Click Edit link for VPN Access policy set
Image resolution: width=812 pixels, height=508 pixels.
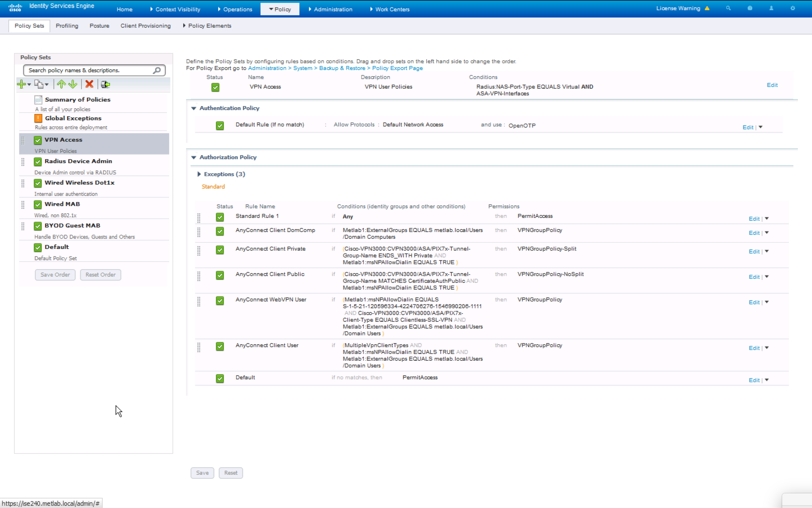772,85
